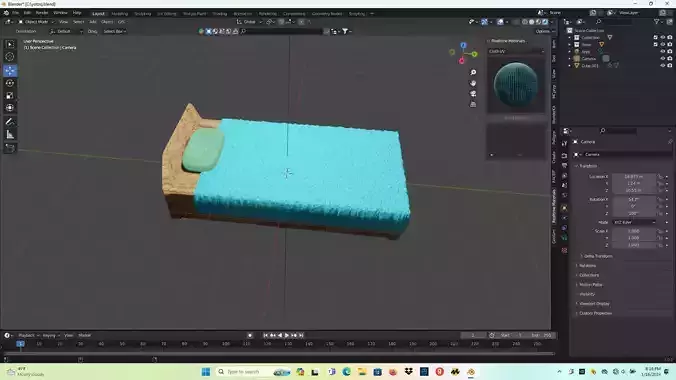The image size is (676, 380).
Task: Open the timeline Keying menu
Action: point(50,335)
